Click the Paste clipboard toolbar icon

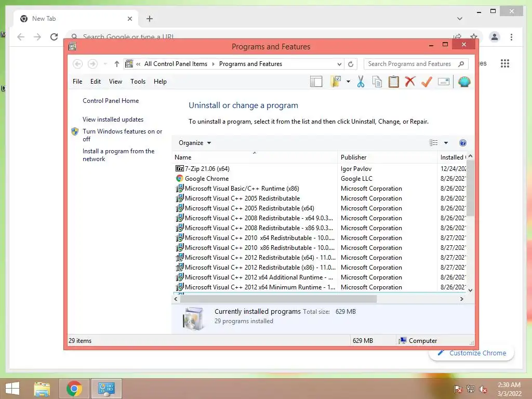click(394, 82)
